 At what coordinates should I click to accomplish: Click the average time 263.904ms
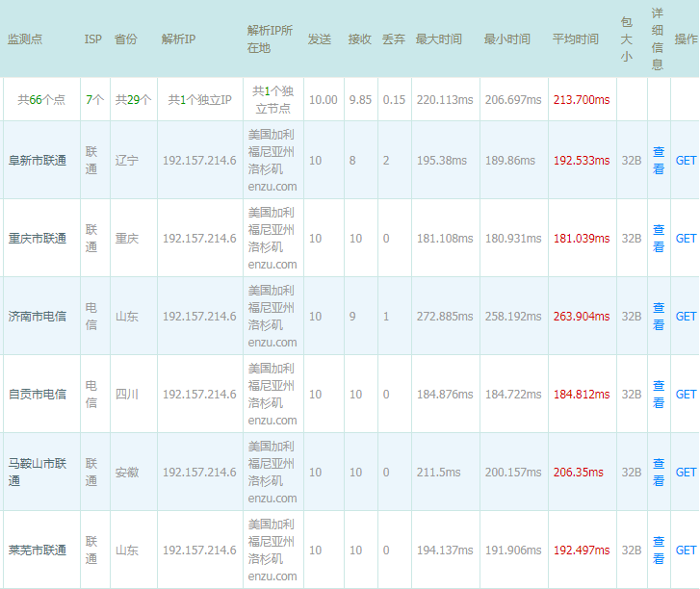pos(582,317)
